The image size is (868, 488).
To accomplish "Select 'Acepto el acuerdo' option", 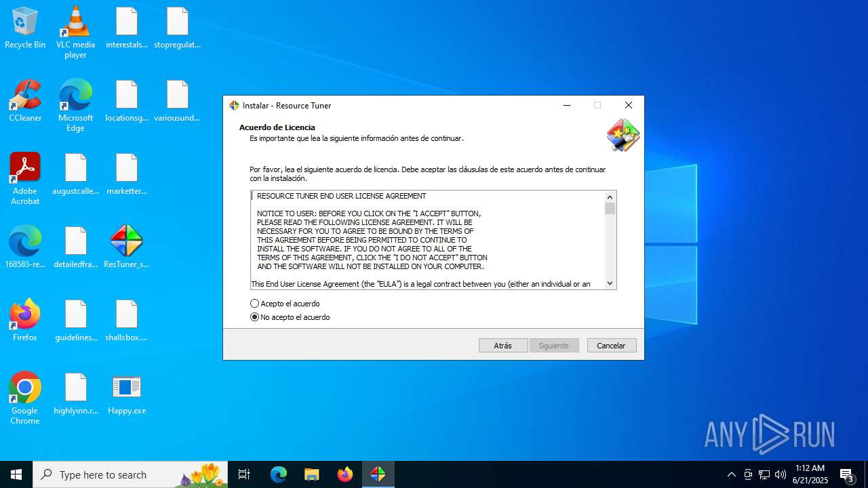I will [x=285, y=304].
